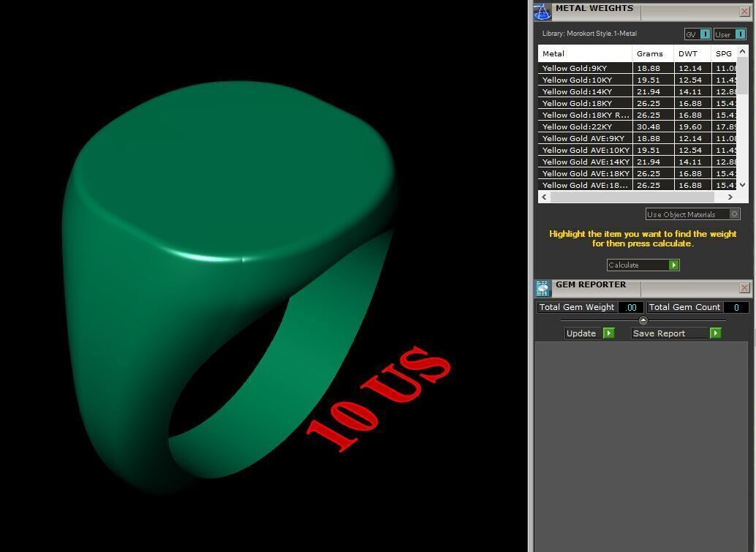Viewport: 756px width, 552px height.
Task: Select the Yellow Gold:22KY row
Action: tap(637, 126)
